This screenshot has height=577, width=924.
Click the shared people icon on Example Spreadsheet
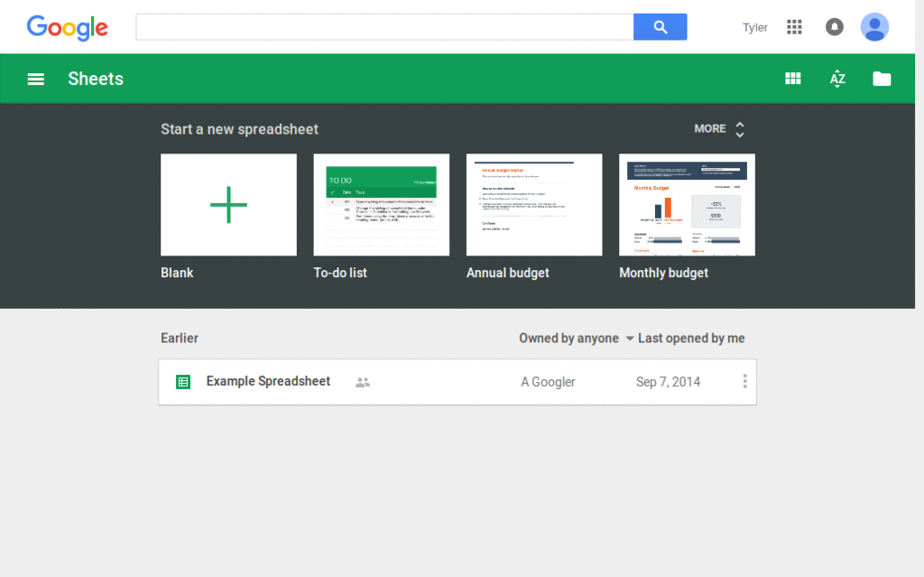point(363,382)
